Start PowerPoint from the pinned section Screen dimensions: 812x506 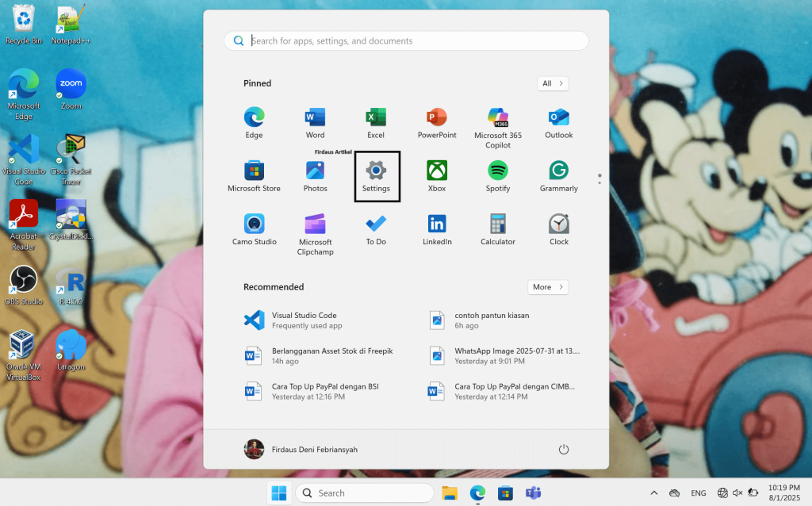pyautogui.click(x=437, y=123)
